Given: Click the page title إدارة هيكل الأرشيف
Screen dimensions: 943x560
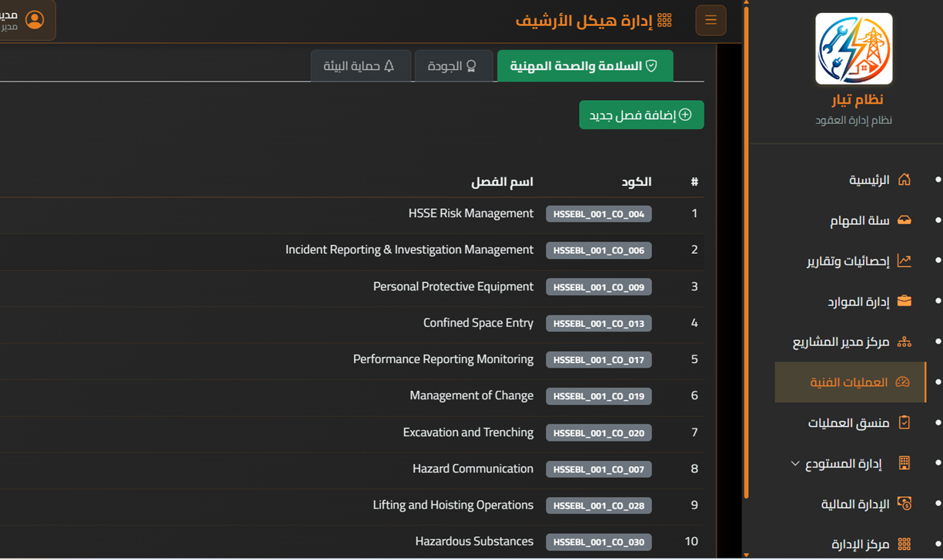Looking at the screenshot, I should [x=583, y=21].
